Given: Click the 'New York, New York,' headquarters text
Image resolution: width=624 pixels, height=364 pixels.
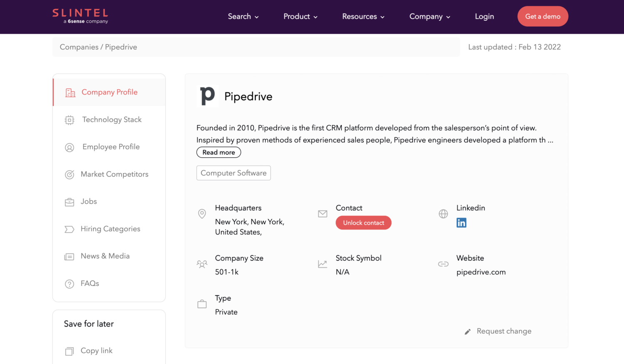Looking at the screenshot, I should coord(250,222).
